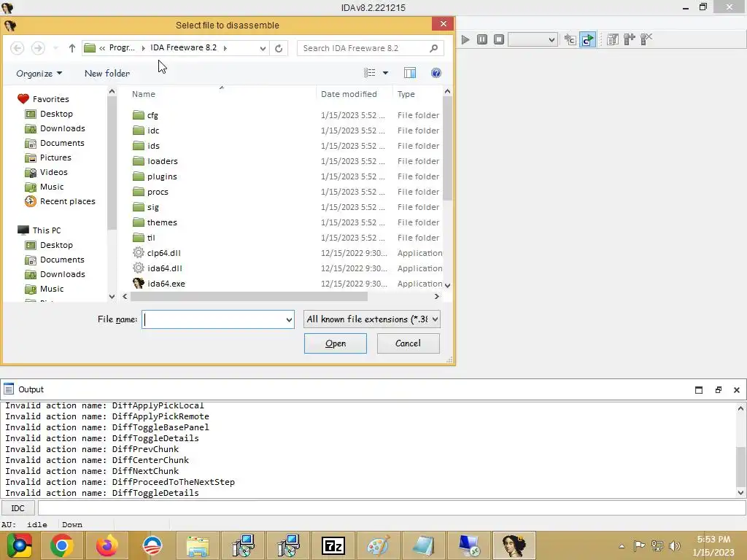Screen dimensions: 747x560
Task: Sort by the Name column header
Action: [x=144, y=94]
